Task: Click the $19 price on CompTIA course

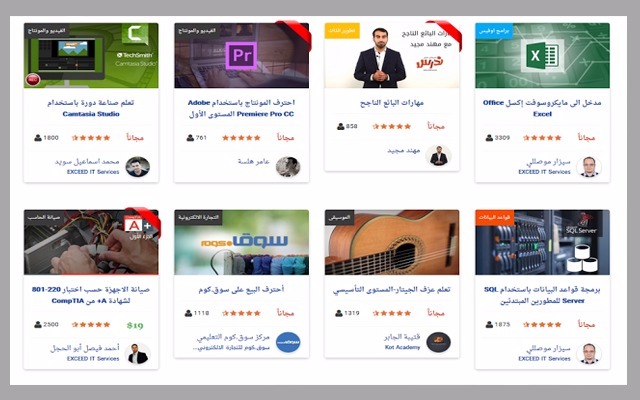Action: (135, 325)
